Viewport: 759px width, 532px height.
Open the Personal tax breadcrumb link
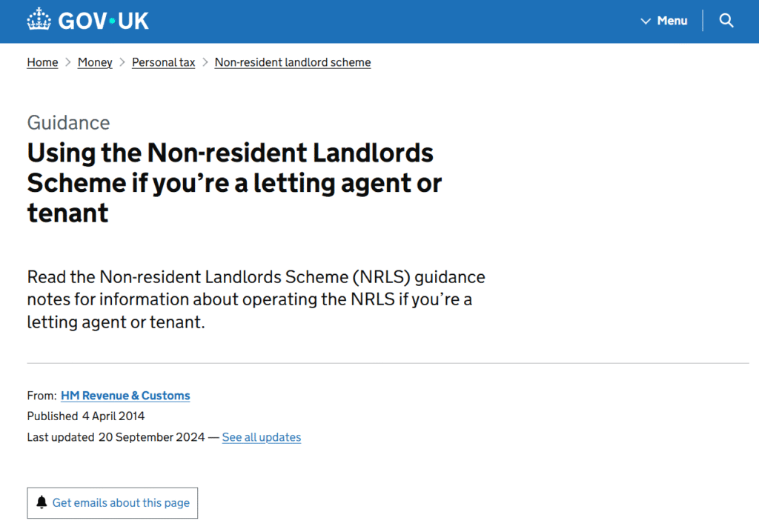(x=163, y=62)
